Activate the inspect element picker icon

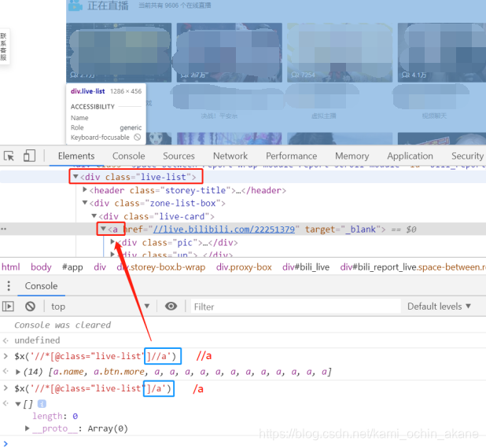coord(9,156)
